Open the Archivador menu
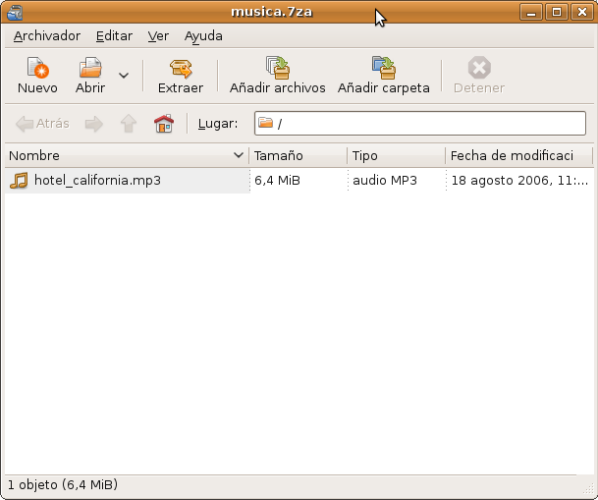598x500 pixels. [47, 36]
